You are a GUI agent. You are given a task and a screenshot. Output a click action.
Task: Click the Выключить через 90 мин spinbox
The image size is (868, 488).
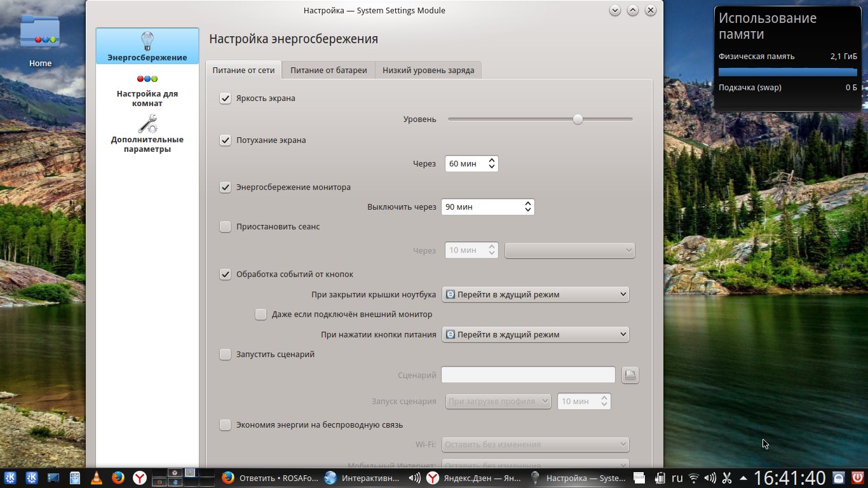click(x=488, y=207)
